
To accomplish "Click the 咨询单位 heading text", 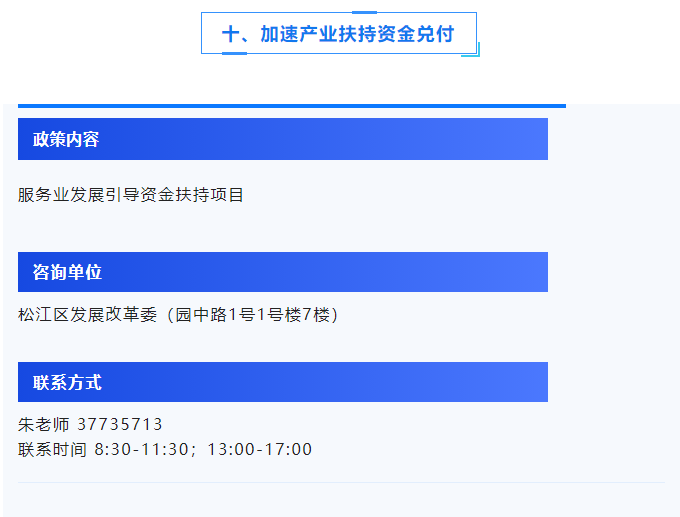I will 67,272.
